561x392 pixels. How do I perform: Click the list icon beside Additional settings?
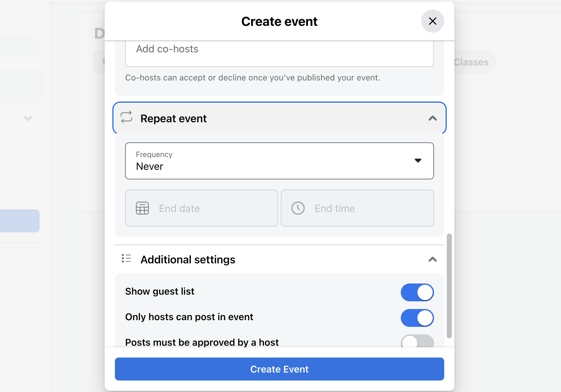coord(126,259)
